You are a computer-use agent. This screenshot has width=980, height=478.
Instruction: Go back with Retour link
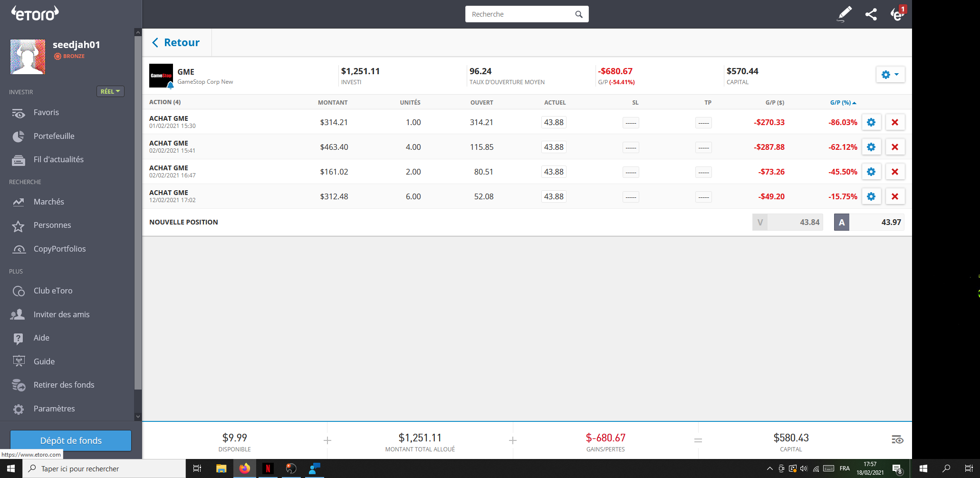tap(176, 42)
